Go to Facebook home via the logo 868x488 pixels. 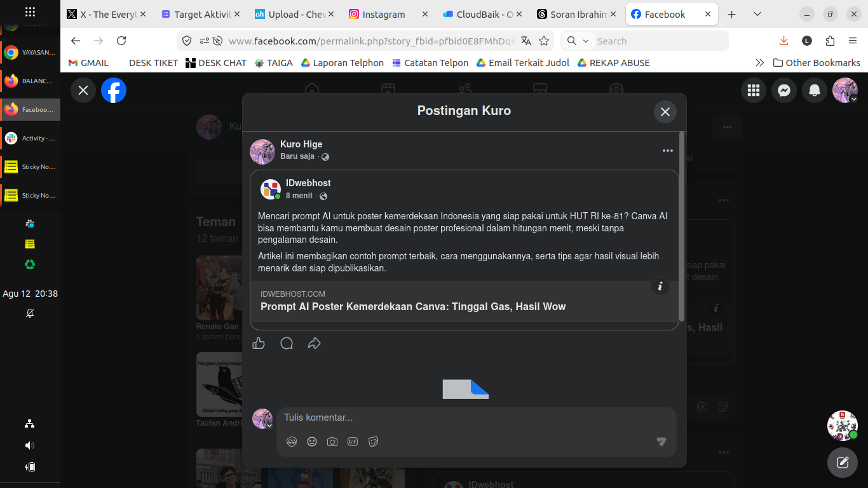click(x=114, y=90)
